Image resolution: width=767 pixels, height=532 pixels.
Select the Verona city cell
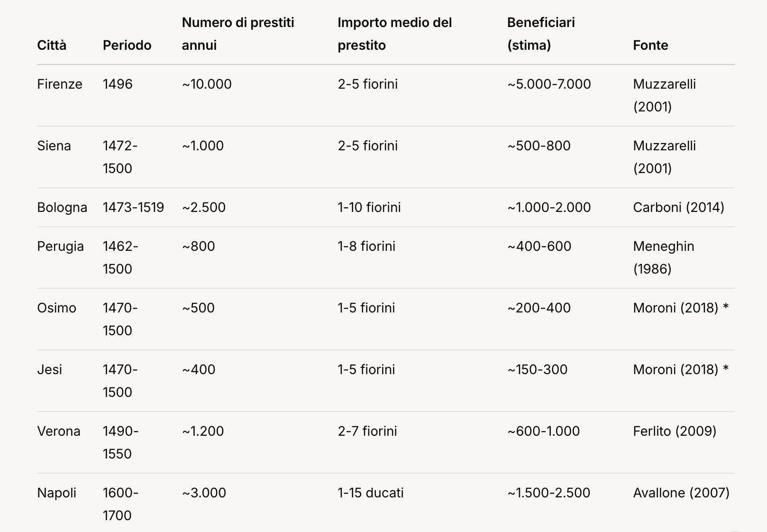[x=59, y=431]
